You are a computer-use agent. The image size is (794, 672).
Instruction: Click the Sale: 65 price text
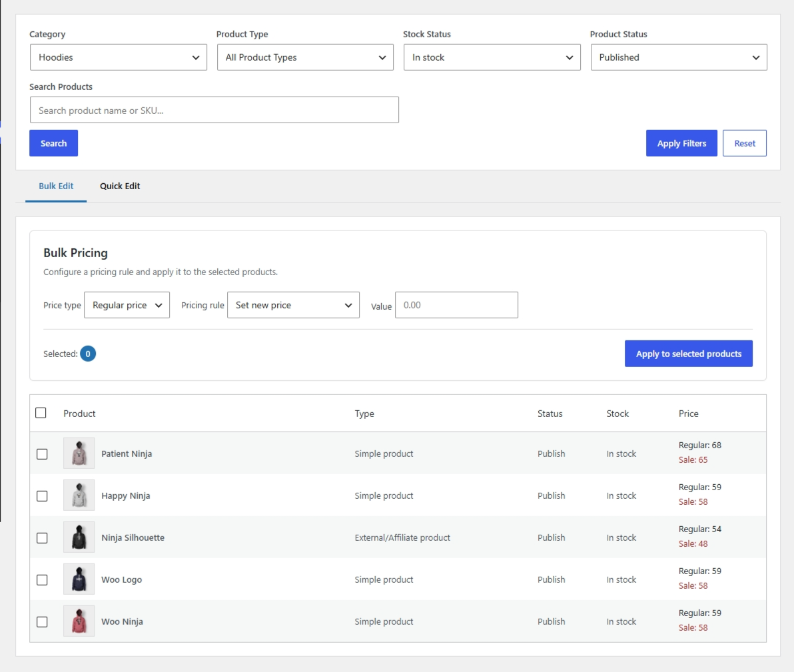pyautogui.click(x=693, y=460)
